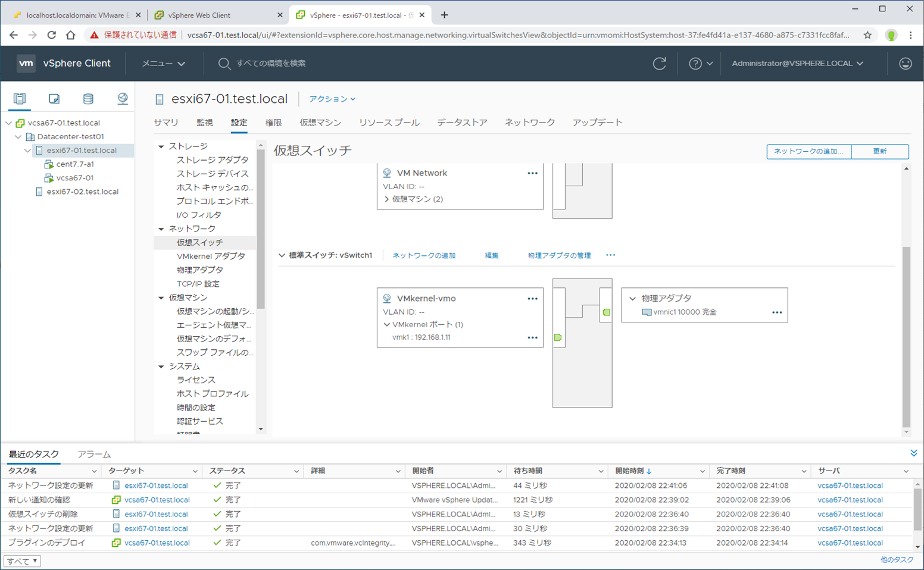This screenshot has height=570, width=924.
Task: Open the メニュー dropdown
Action: (163, 63)
